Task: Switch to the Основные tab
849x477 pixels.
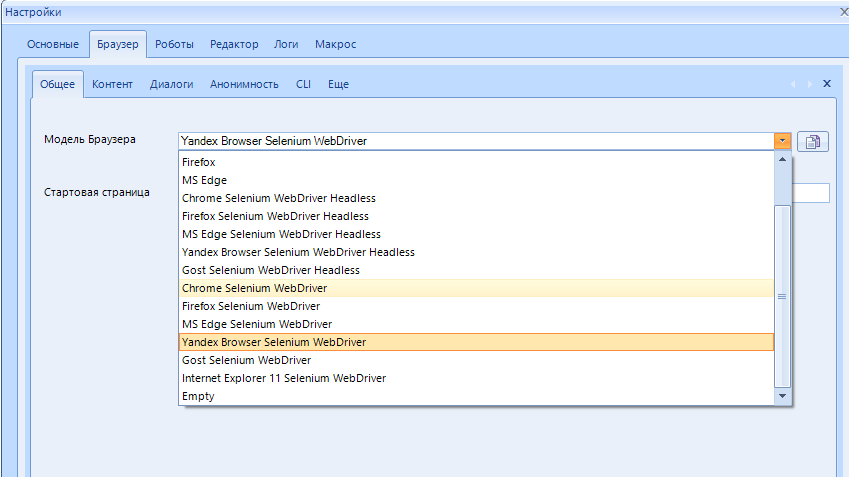Action: (x=53, y=45)
